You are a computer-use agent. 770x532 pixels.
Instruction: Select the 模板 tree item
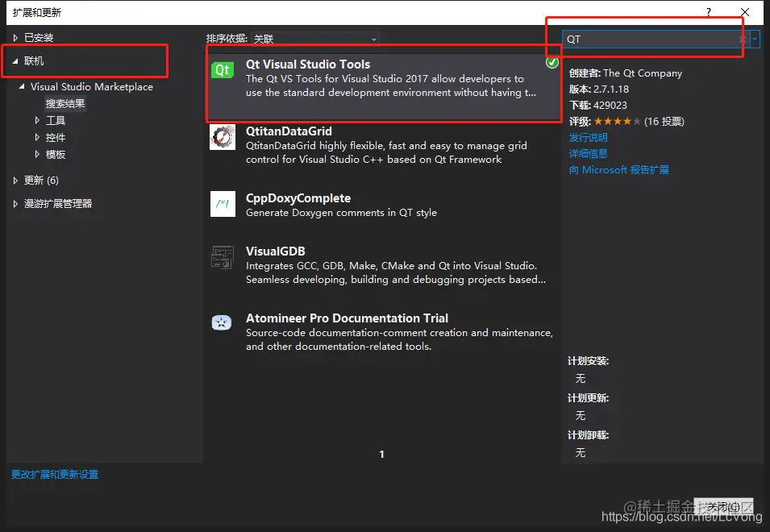[x=56, y=154]
